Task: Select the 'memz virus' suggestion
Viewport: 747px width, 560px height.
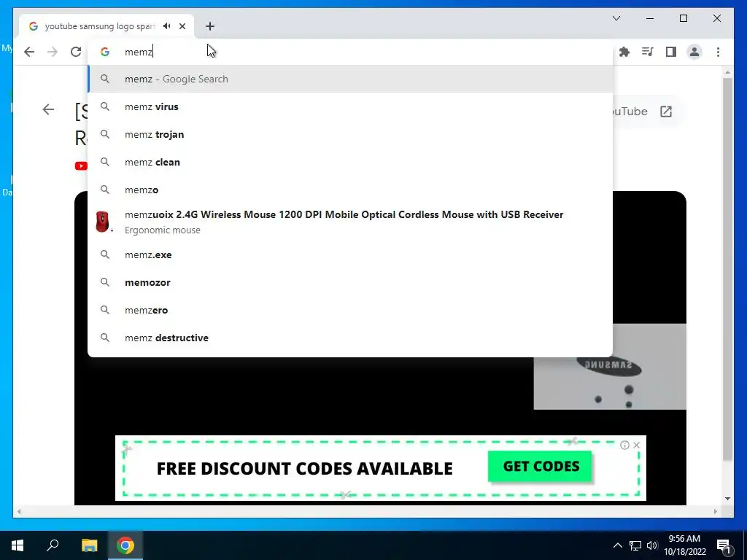Action: coord(350,106)
